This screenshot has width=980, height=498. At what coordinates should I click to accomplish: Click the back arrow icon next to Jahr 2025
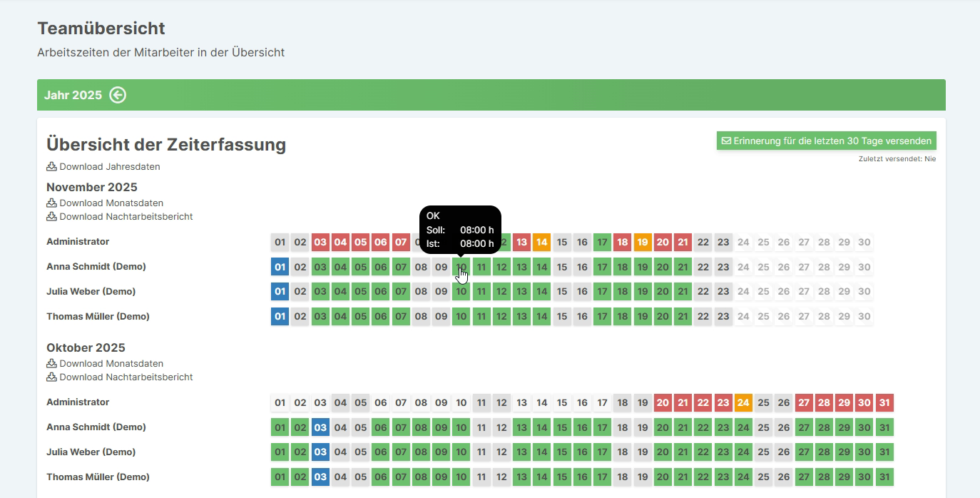click(118, 95)
